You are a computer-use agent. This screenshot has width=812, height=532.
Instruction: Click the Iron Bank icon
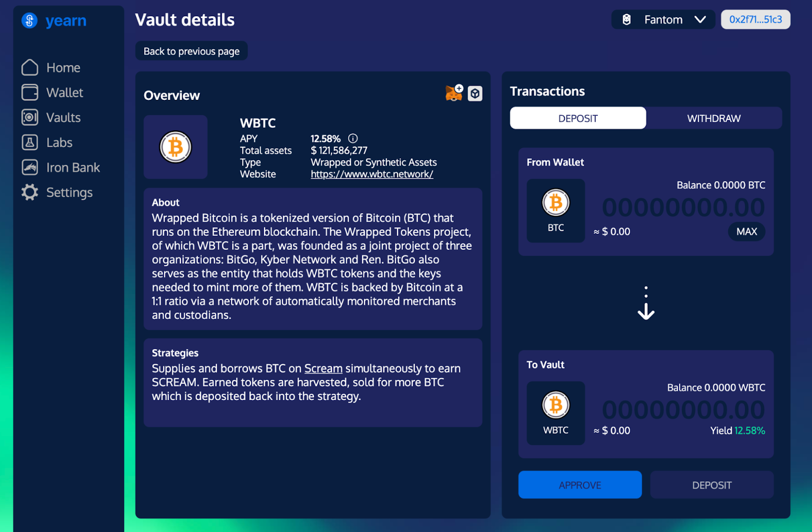30,167
